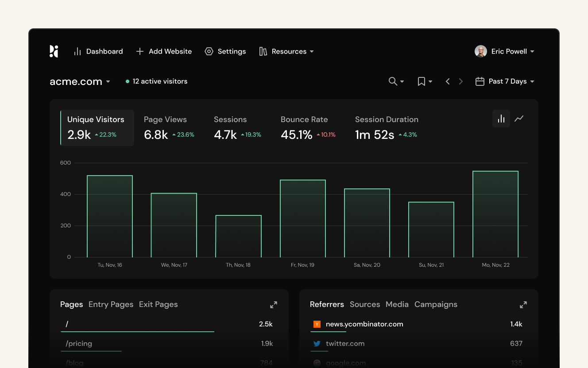Select the /pricing page row
The image size is (588, 368).
79,344
